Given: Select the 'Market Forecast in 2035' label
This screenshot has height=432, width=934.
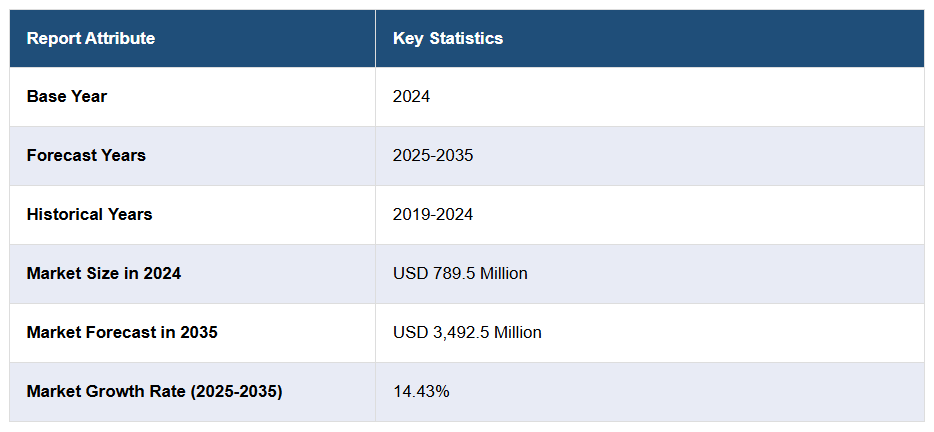Looking at the screenshot, I should (x=122, y=332).
